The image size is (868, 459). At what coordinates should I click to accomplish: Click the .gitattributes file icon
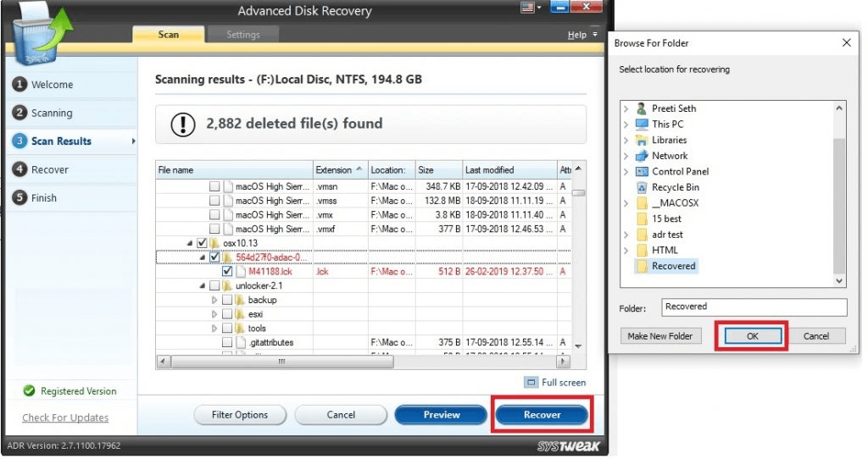[240, 342]
